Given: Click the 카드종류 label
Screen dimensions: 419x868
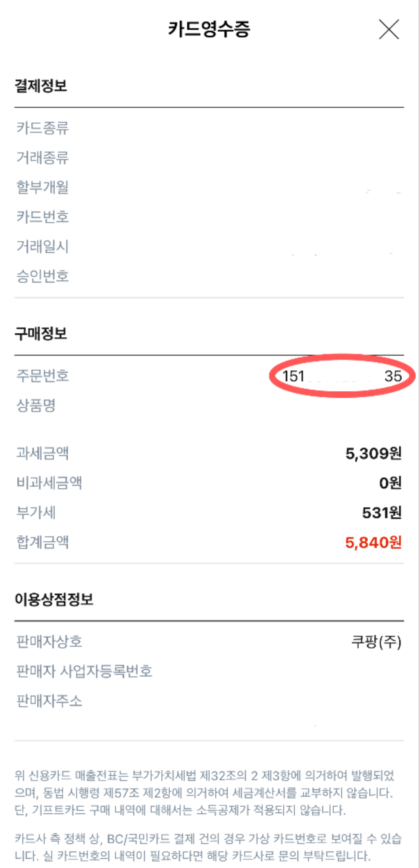Looking at the screenshot, I should [42, 128].
